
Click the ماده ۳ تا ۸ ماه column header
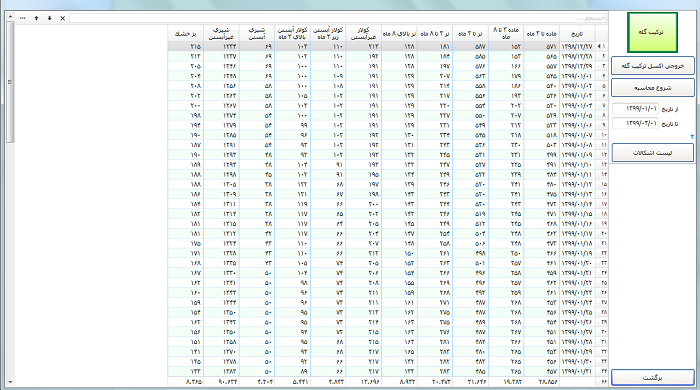tap(506, 34)
